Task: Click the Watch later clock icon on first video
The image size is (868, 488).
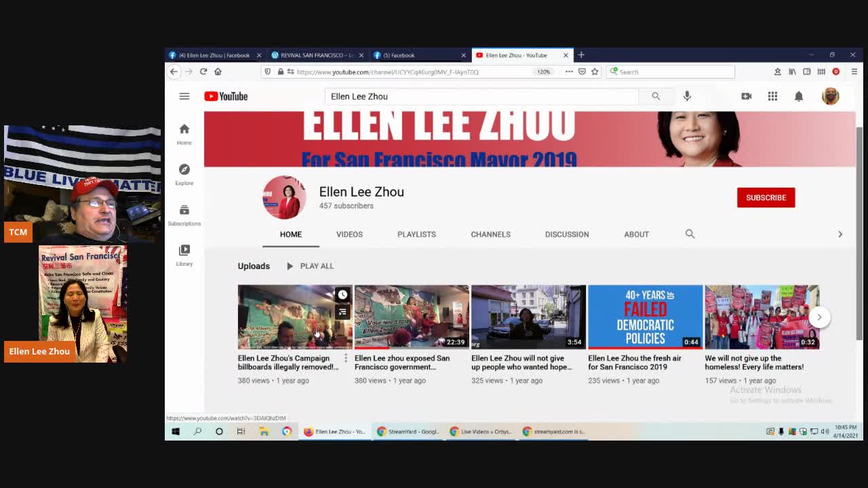Action: (x=342, y=295)
